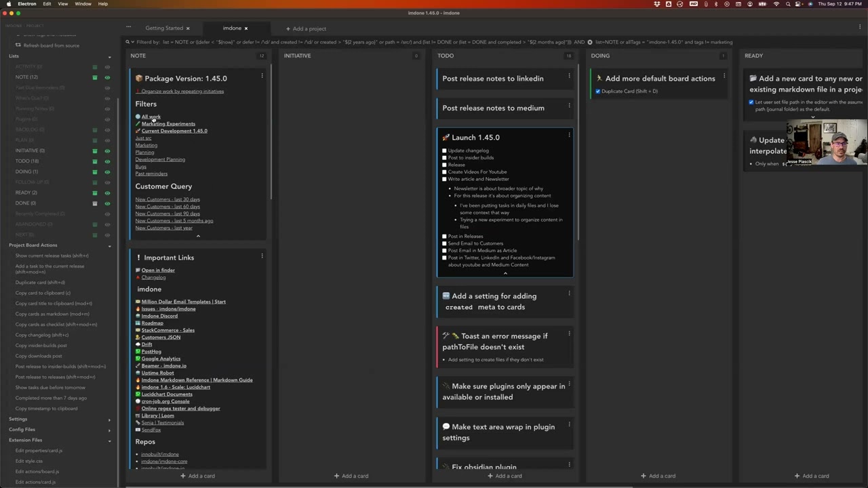Screen dimensions: 868x488
Task: Collapse the Project Board Actions section
Action: [x=109, y=245]
